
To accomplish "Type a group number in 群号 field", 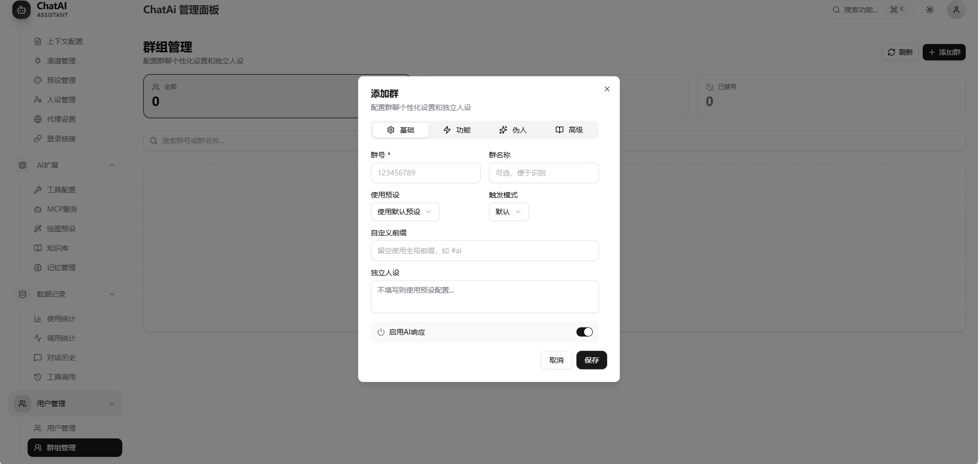I will point(426,173).
